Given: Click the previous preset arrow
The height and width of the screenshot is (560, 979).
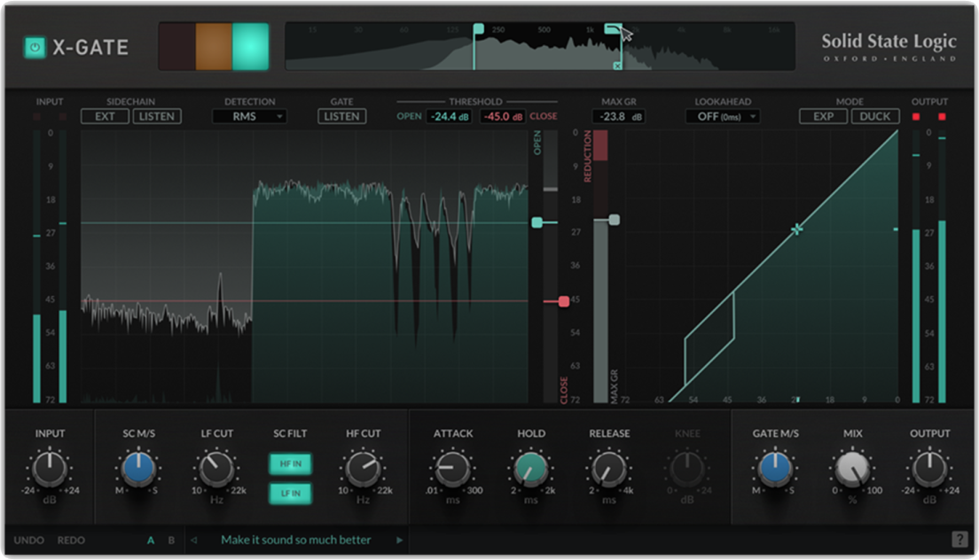Looking at the screenshot, I should tap(195, 540).
